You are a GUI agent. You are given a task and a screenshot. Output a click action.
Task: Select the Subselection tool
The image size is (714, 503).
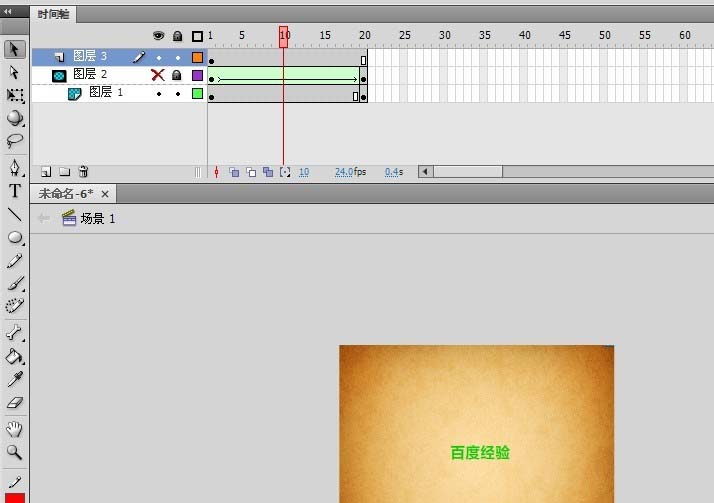click(x=14, y=72)
